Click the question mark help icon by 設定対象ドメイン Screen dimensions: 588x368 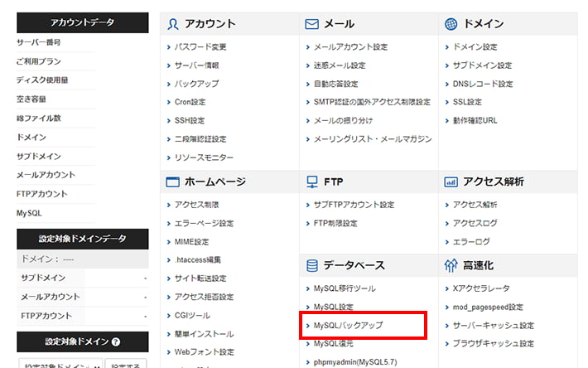pyautogui.click(x=116, y=341)
